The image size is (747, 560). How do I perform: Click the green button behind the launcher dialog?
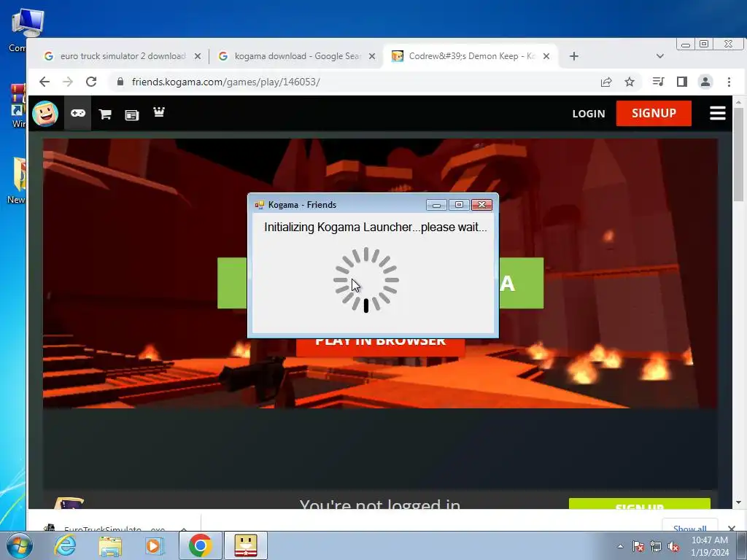coord(522,283)
